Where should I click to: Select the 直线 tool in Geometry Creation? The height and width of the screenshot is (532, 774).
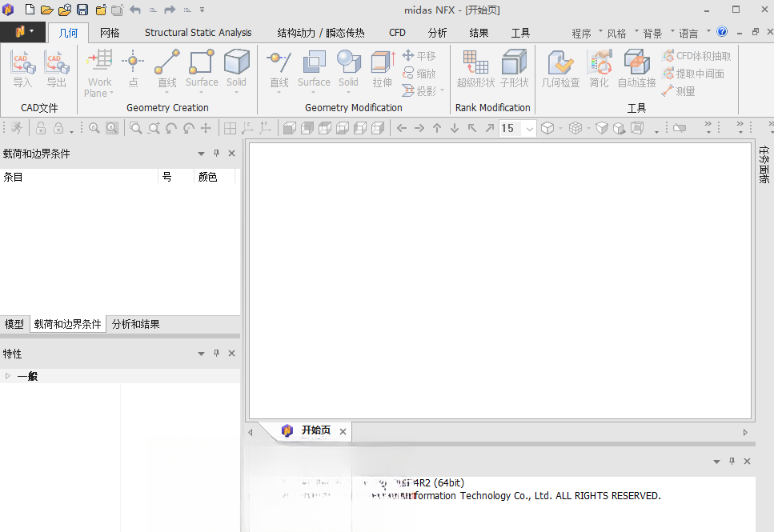tap(166, 70)
